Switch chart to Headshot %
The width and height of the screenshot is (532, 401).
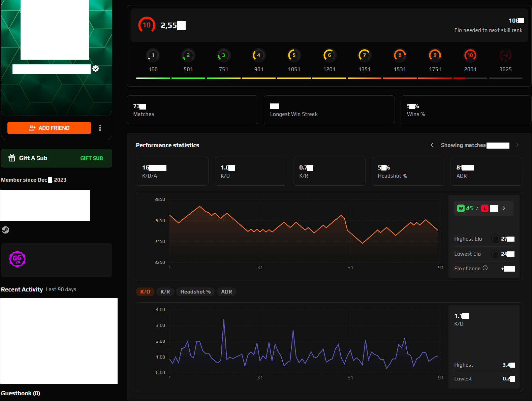point(195,292)
